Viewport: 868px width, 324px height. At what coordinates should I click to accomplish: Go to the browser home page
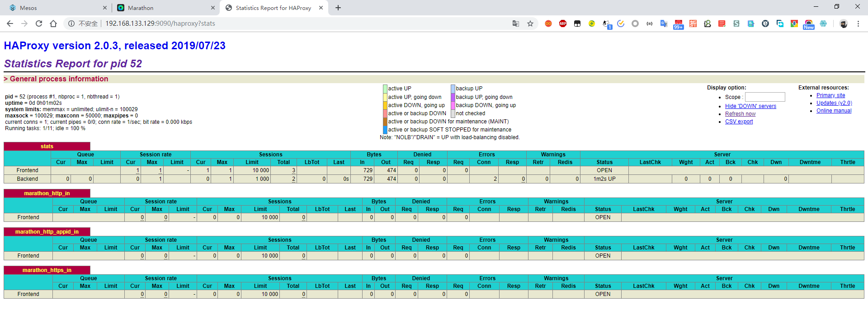click(x=53, y=23)
